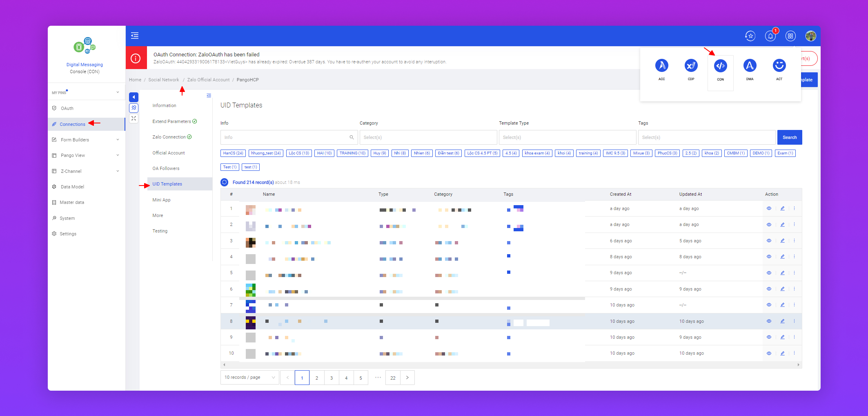
Task: Open the 10 records / page dropdown
Action: (x=249, y=378)
